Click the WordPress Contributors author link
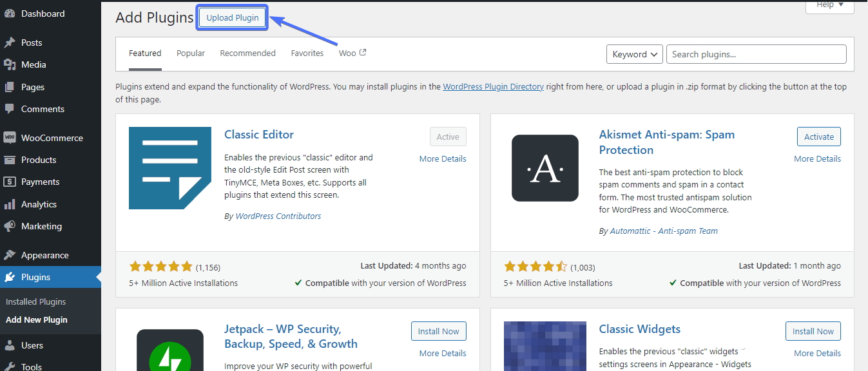Image resolution: width=868 pixels, height=371 pixels. (278, 216)
